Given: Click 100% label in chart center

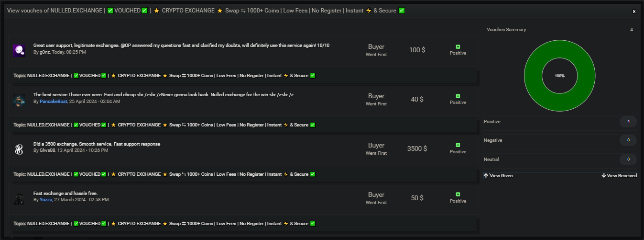Looking at the screenshot, I should click(x=559, y=76).
